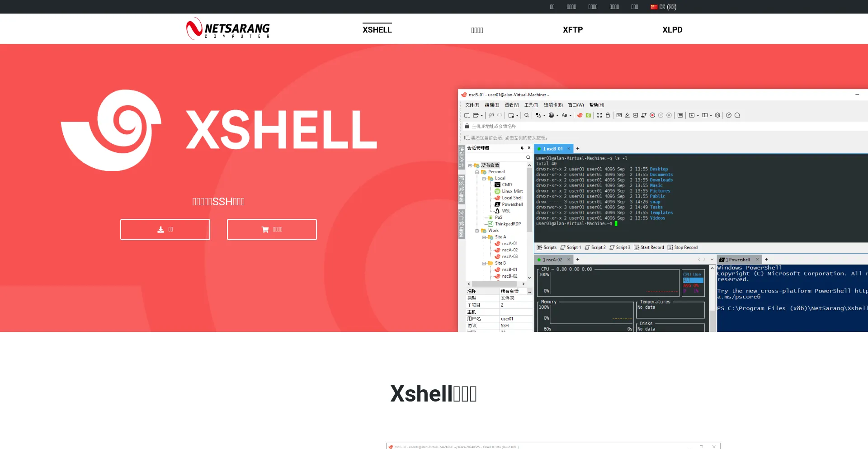Screen dimensions: 868x449
Task: Click the highlighter pen icon in Xshell toolbar
Action: 627,115
